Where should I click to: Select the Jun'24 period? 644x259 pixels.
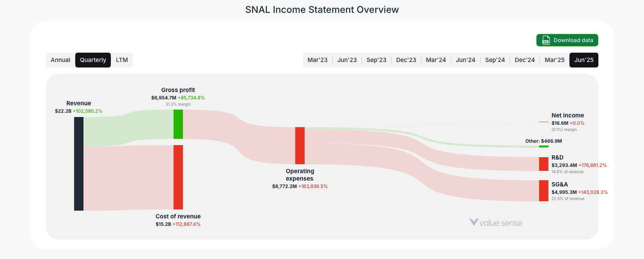465,60
